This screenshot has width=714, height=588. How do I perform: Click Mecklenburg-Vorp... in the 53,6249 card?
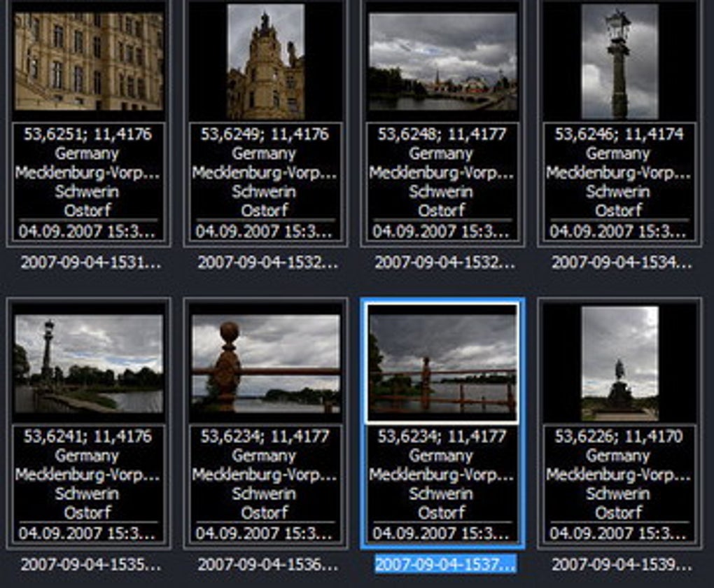click(265, 173)
